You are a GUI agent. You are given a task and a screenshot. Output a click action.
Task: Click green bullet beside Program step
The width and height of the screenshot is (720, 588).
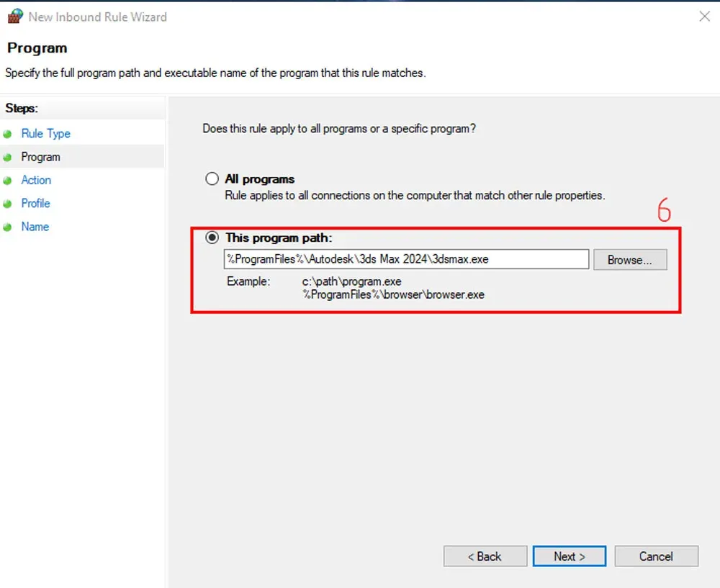coord(7,158)
